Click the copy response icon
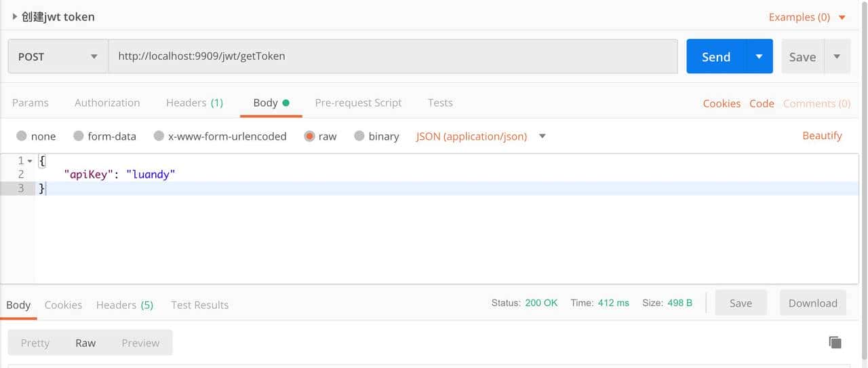This screenshot has width=868, height=368. coord(835,342)
